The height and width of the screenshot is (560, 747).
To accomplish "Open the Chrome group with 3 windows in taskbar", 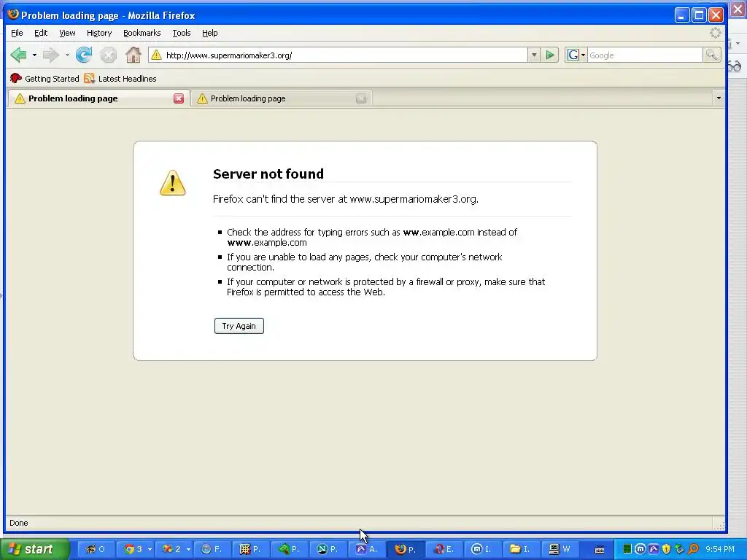I will 138,550.
